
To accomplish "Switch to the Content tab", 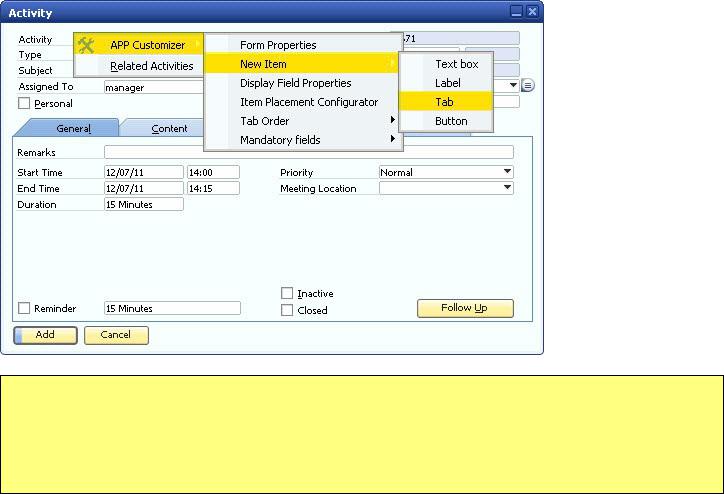I will coord(164,128).
